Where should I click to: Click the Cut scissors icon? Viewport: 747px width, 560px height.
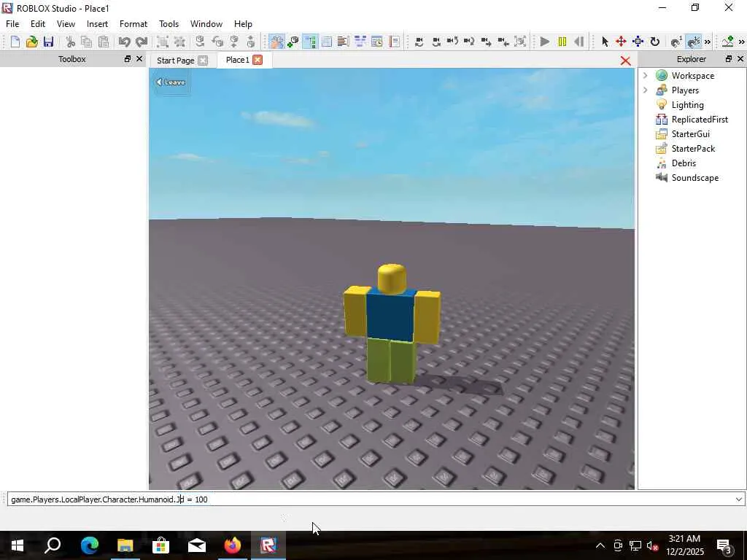click(70, 42)
